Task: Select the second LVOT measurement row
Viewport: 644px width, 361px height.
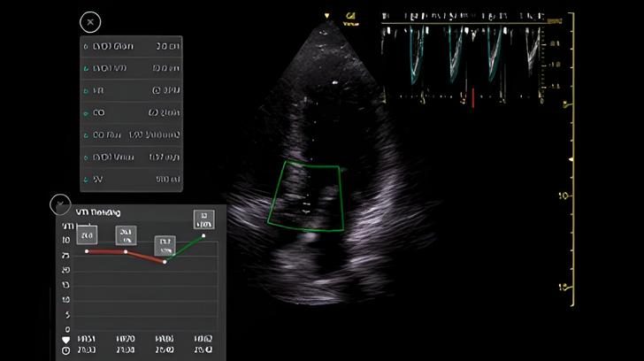Action: (131, 68)
